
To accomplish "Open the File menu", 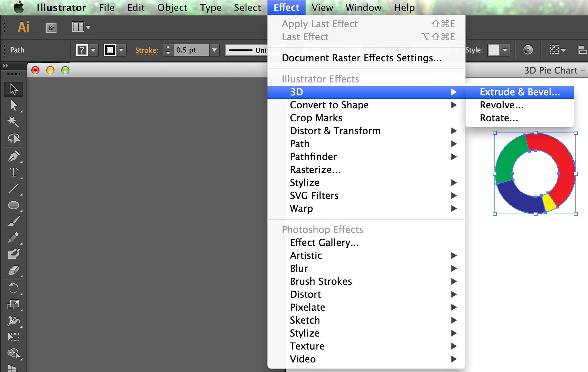I will [107, 7].
